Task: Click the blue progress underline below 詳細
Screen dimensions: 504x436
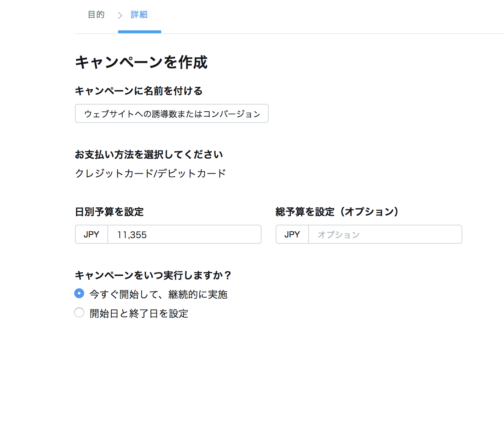Action: coord(140,32)
